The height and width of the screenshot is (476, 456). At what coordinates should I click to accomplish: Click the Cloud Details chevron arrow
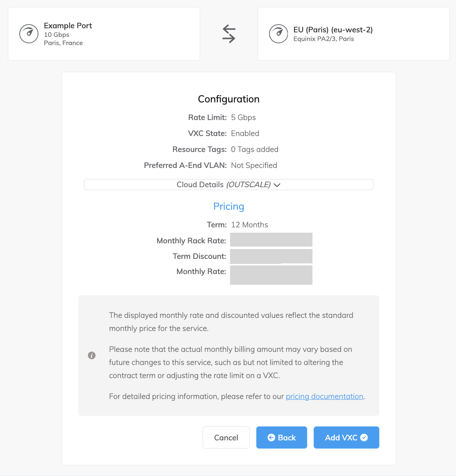pos(277,185)
